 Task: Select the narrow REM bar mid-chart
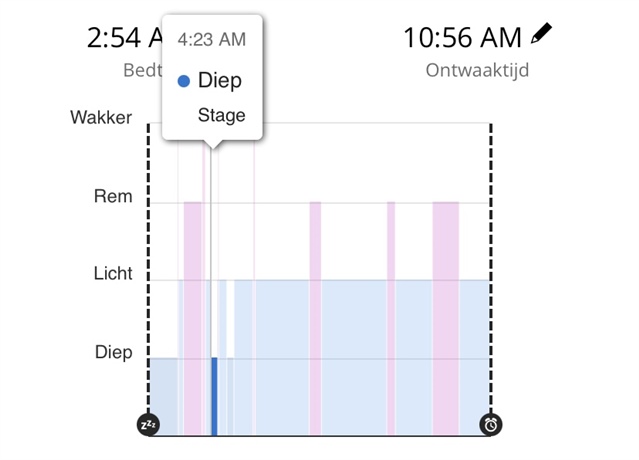tap(315, 319)
